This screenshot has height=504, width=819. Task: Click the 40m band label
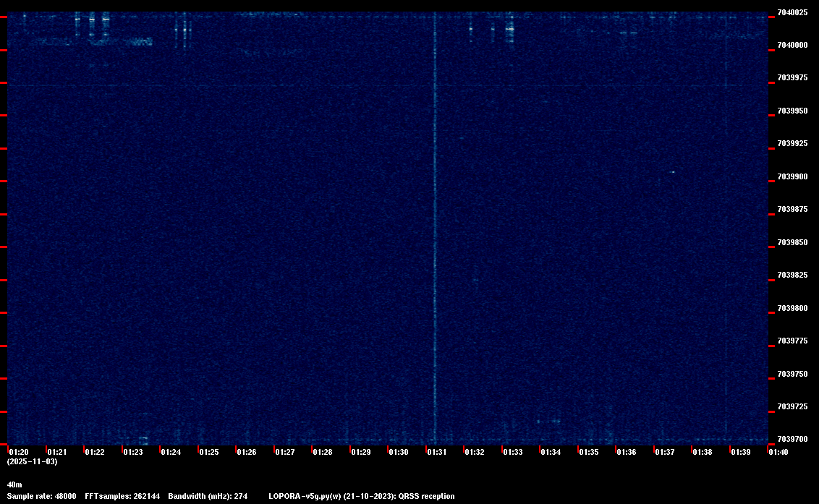(x=14, y=485)
